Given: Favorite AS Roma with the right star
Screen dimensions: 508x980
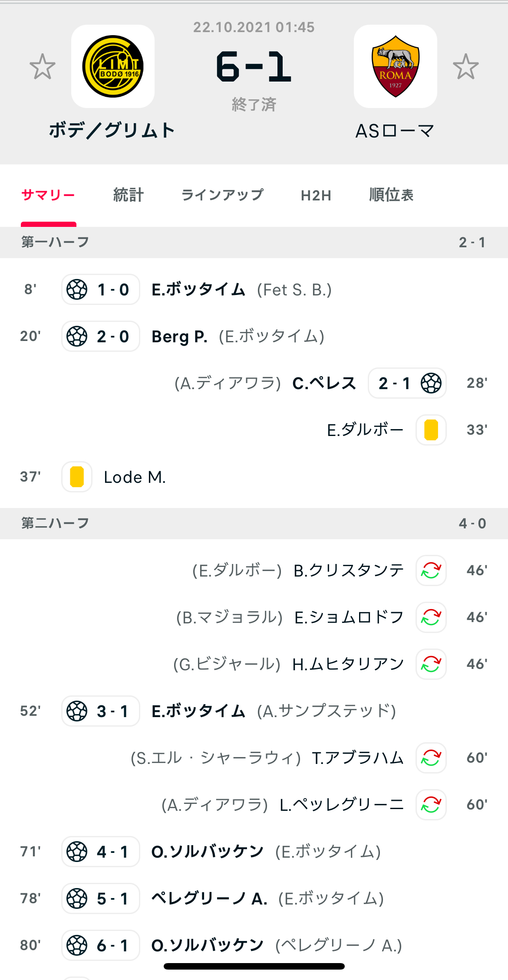Looking at the screenshot, I should [x=465, y=67].
